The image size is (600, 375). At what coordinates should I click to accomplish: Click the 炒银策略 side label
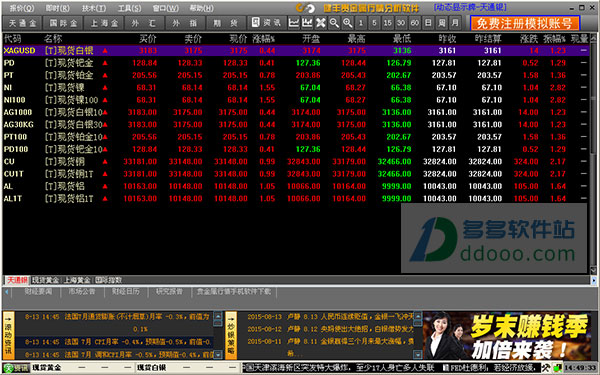click(x=231, y=336)
